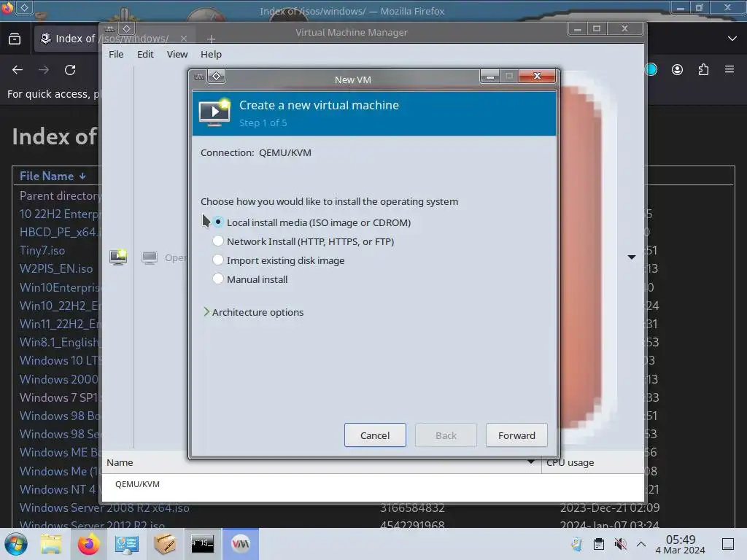
Task: Open HBCD_PE_x64 file link
Action: [60, 232]
